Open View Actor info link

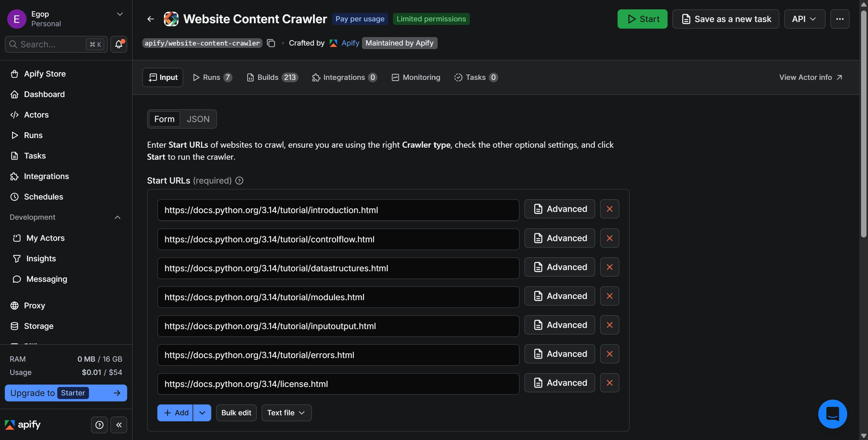811,77
